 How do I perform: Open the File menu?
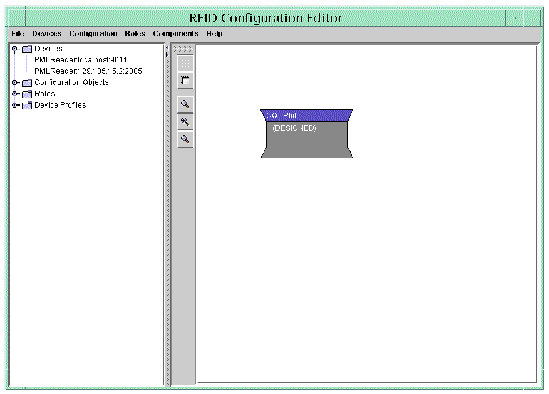[18, 34]
